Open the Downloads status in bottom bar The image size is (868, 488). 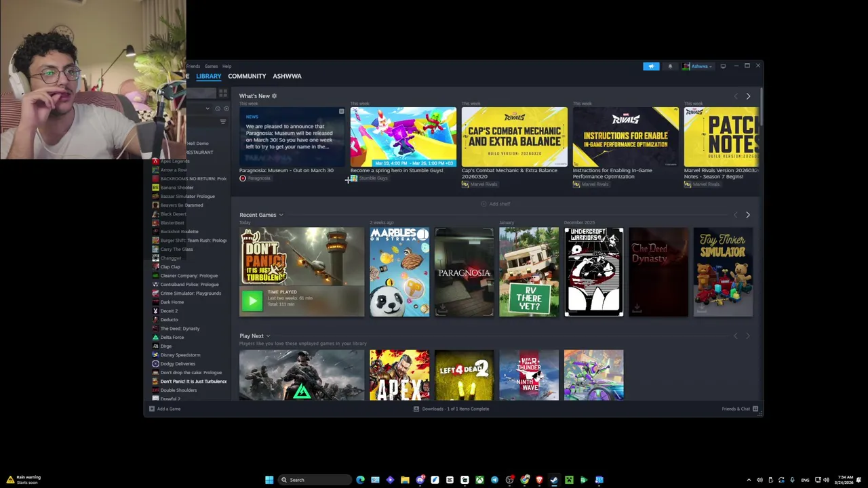pos(452,409)
